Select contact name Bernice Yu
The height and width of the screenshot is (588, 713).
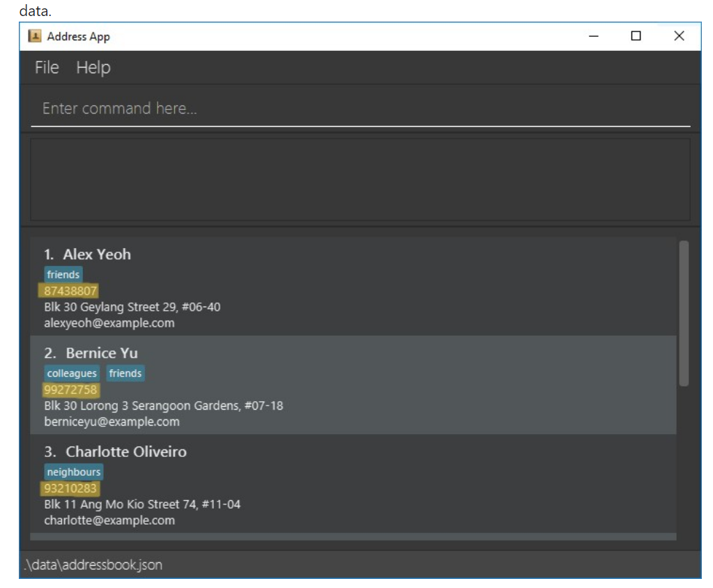[102, 353]
